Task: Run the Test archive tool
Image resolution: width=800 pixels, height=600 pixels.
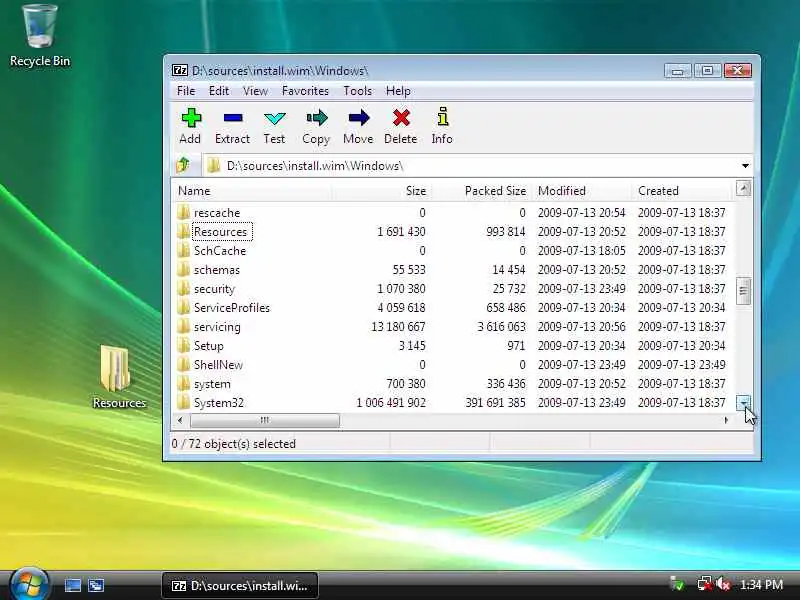Action: [x=274, y=118]
